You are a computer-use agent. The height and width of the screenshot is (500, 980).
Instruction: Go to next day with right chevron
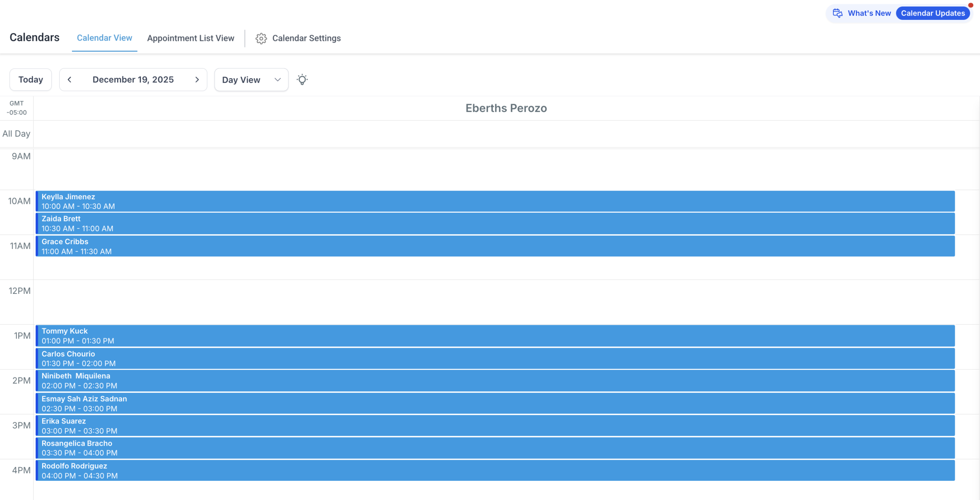click(x=197, y=80)
